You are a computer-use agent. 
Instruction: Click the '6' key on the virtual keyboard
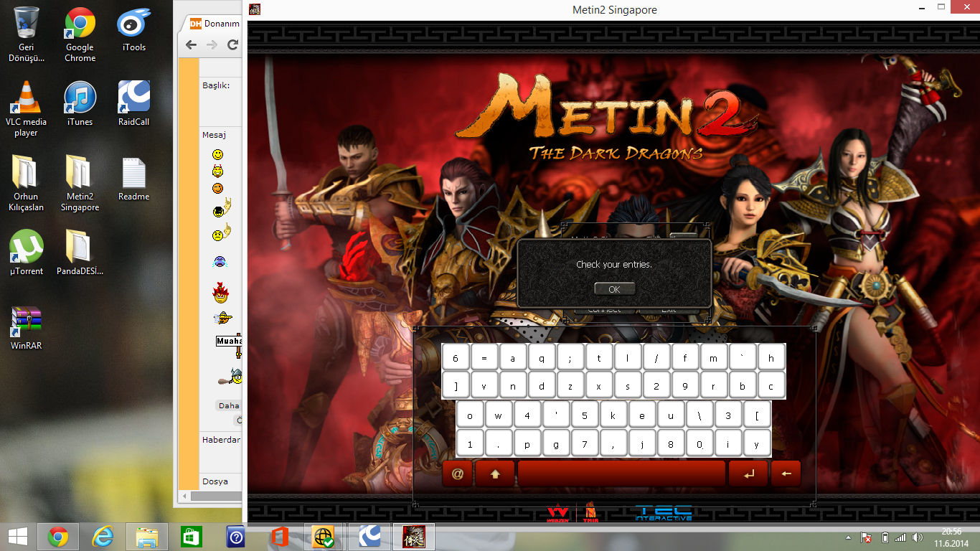pos(456,357)
